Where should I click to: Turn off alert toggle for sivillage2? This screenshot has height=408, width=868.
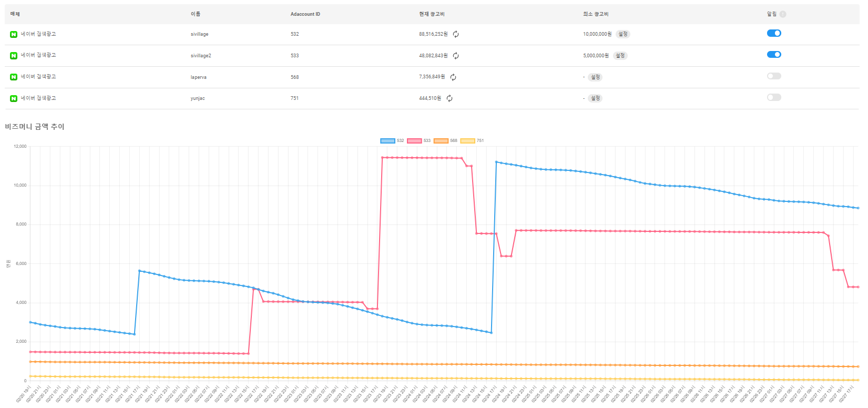[x=774, y=55]
